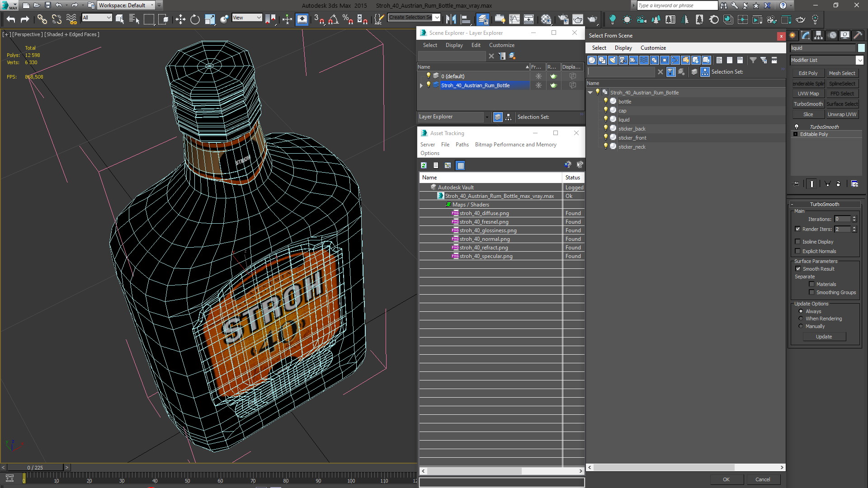
Task: Open Paths menu in Asset Tracking
Action: [x=462, y=145]
